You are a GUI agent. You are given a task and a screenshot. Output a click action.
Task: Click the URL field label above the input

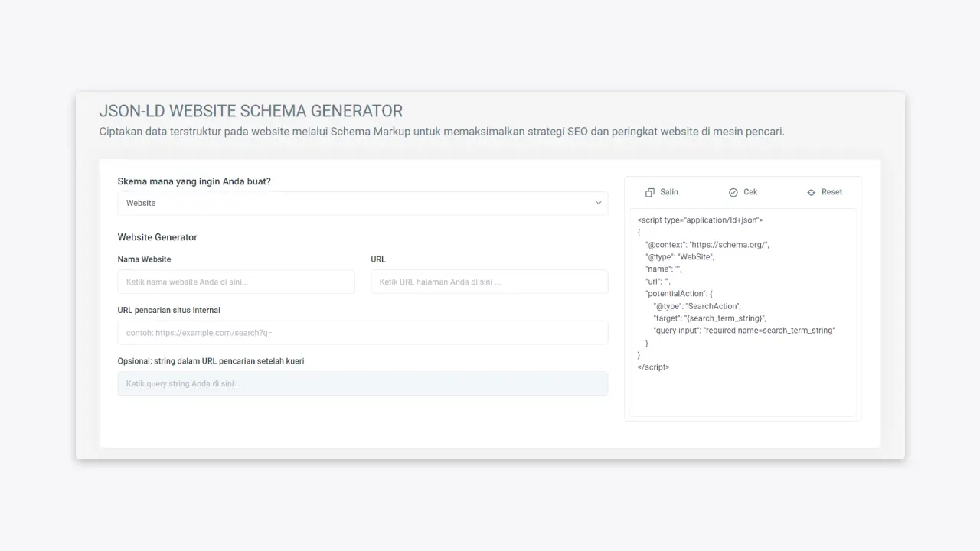click(378, 259)
